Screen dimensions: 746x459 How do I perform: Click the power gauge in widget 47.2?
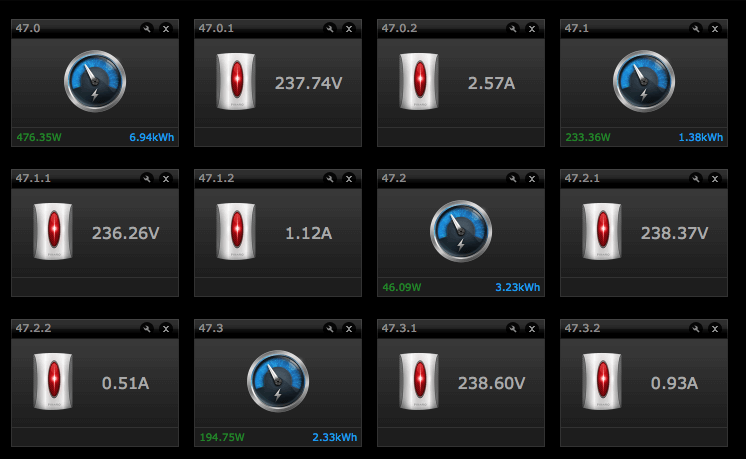(461, 232)
